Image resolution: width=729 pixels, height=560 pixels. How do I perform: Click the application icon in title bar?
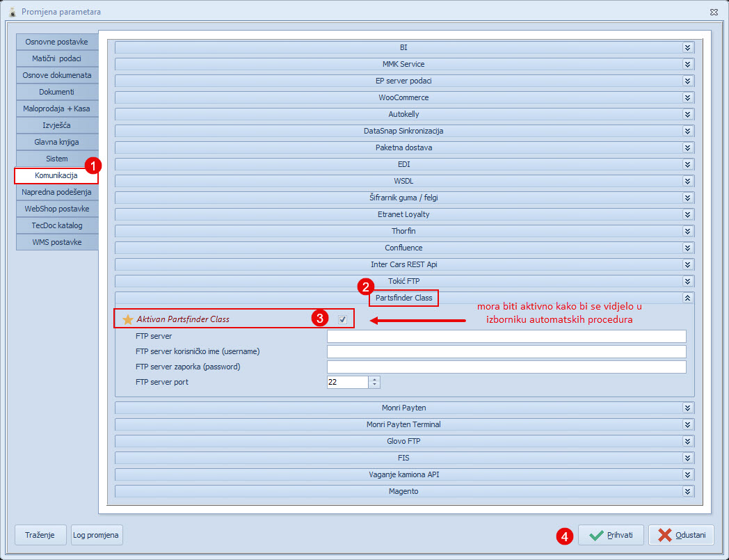pyautogui.click(x=12, y=12)
